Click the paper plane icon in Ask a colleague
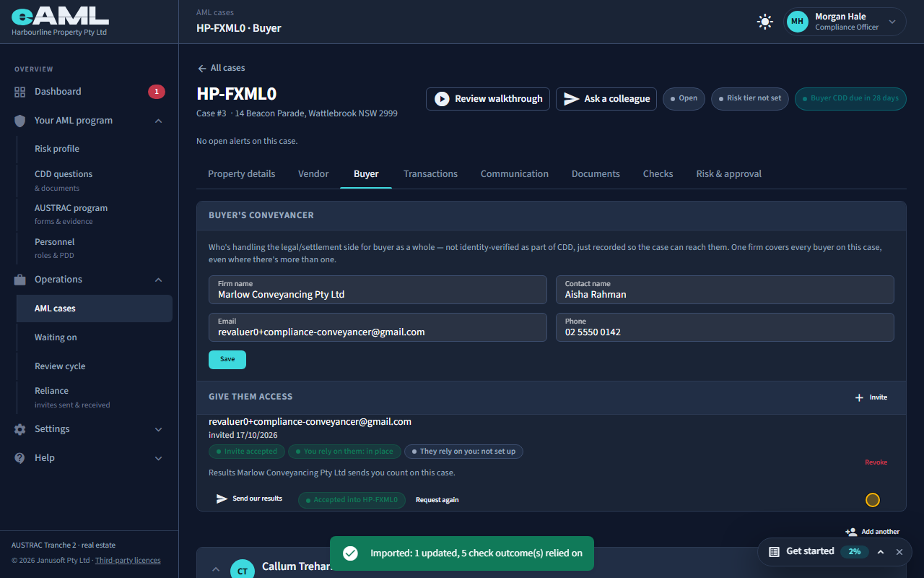Viewport: 924px width, 578px height. coord(571,99)
